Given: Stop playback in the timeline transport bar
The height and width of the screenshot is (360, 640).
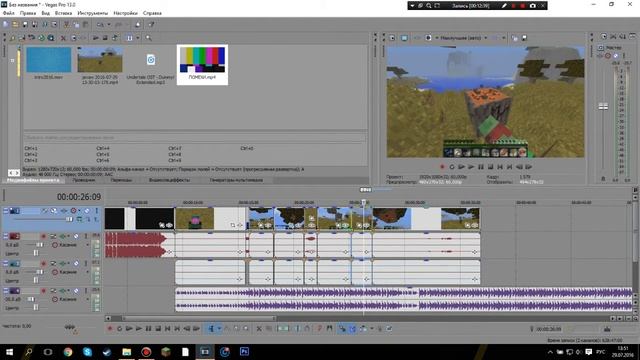Looking at the screenshot, I should [x=158, y=329].
